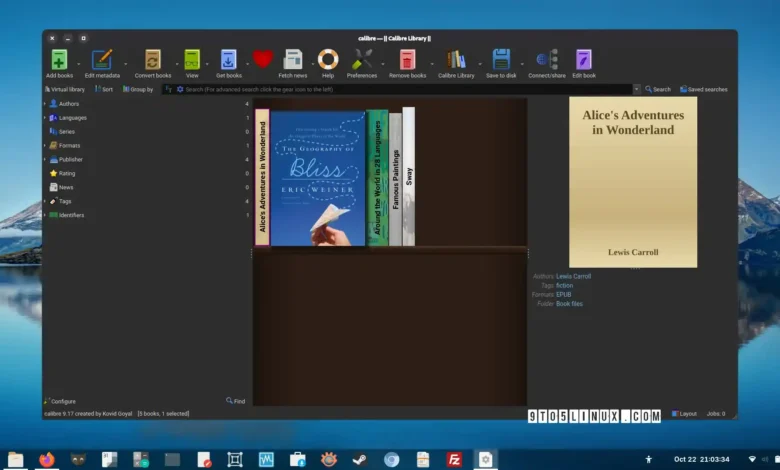The height and width of the screenshot is (470, 780).
Task: Expand the Tags category
Action: click(45, 201)
